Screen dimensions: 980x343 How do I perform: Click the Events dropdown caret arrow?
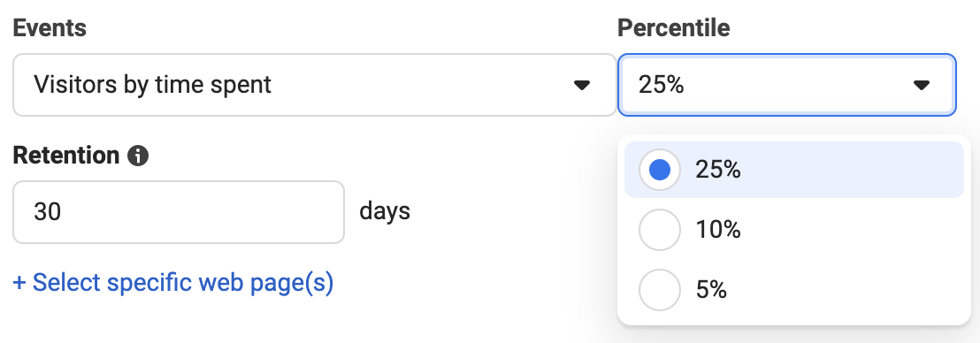pos(582,85)
